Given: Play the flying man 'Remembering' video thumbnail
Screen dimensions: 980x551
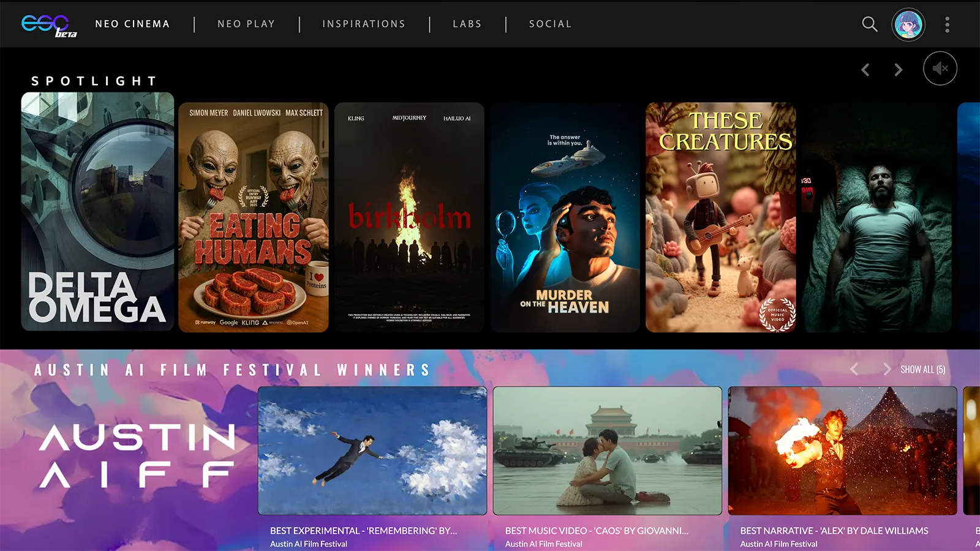Looking at the screenshot, I should click(372, 451).
